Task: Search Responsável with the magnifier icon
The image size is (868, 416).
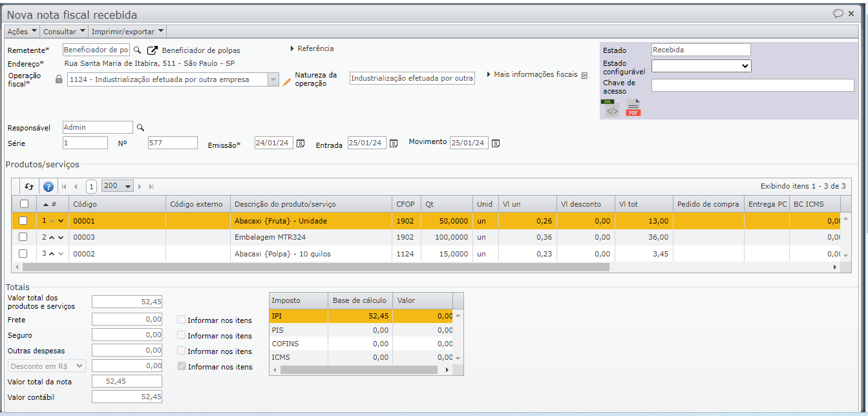Action: (x=140, y=128)
